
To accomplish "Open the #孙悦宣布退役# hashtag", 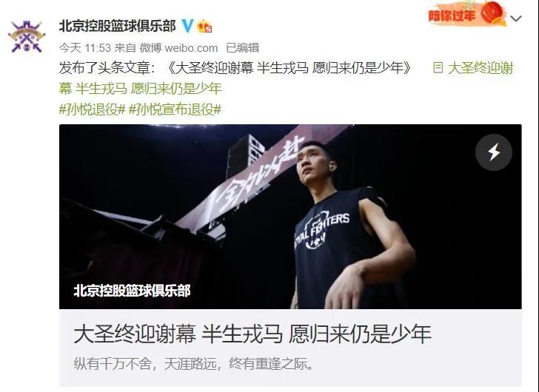I will [175, 109].
